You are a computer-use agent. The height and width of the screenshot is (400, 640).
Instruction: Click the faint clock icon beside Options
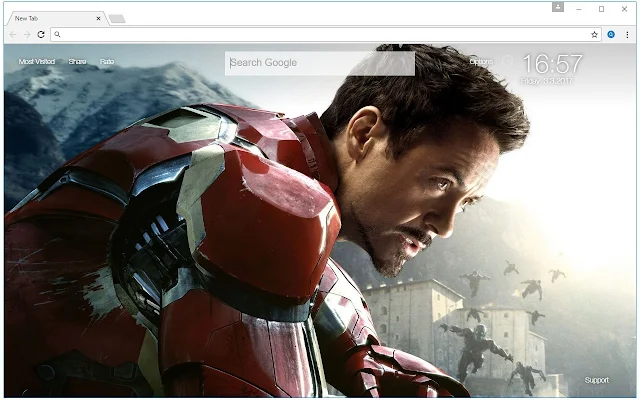(507, 61)
